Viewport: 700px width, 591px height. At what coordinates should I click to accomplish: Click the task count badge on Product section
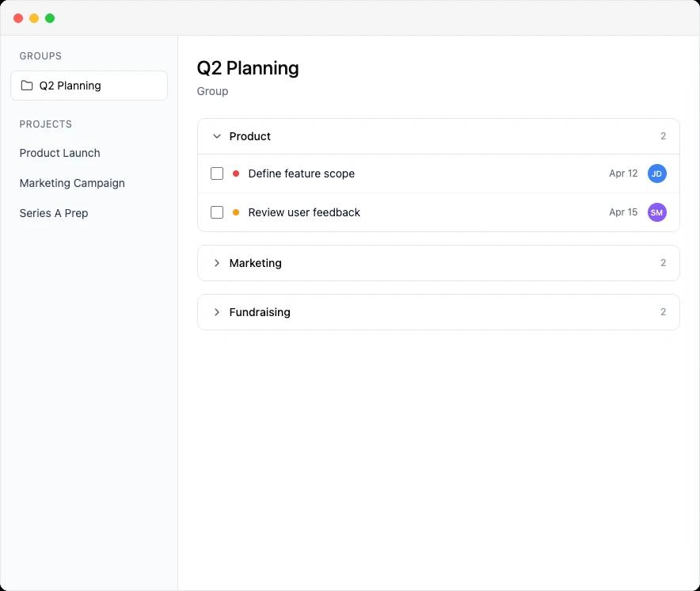click(663, 135)
